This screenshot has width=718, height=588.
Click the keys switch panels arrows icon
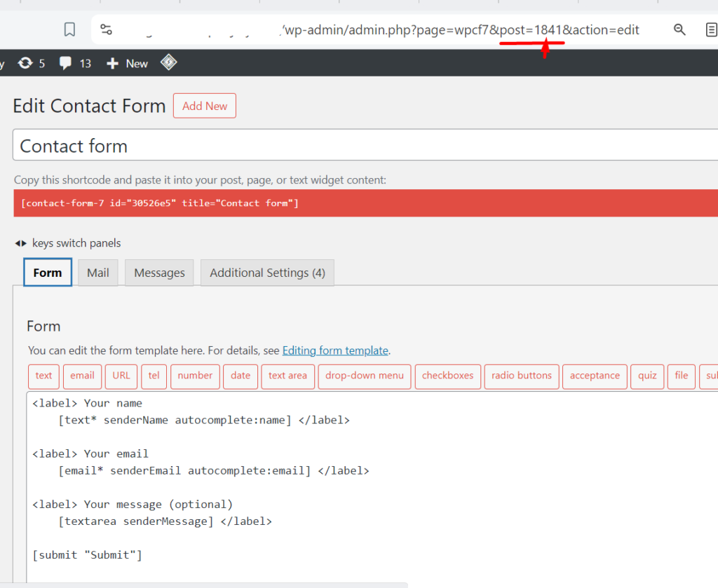pos(21,243)
